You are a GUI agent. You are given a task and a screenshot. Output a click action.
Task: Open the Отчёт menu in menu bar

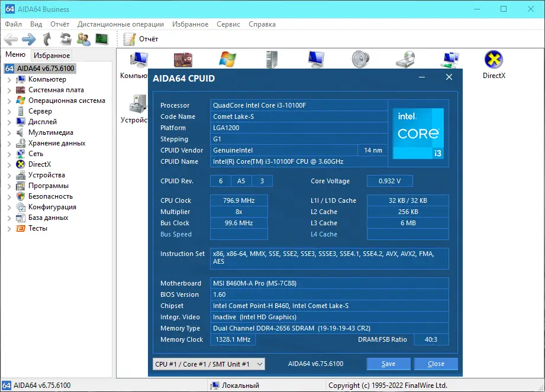click(x=60, y=24)
